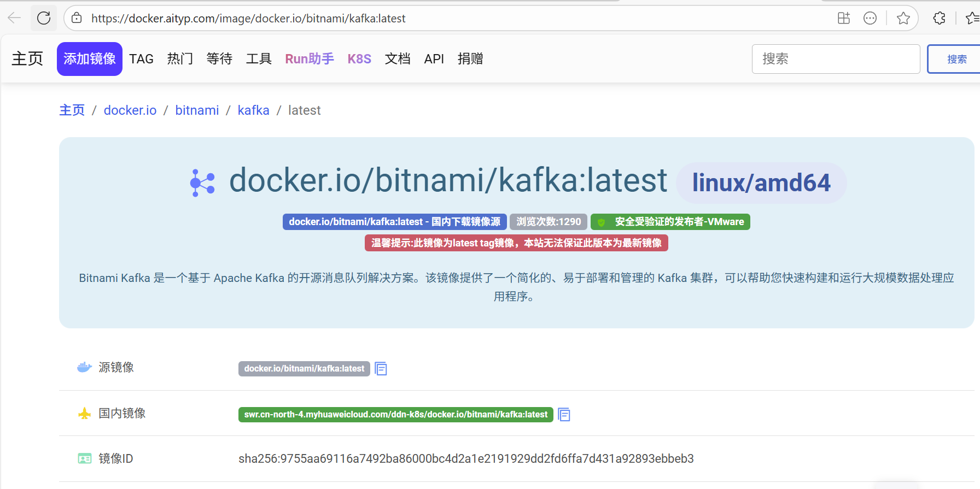
Task: Click the docker.io/bitnami/kafka:latest page title
Action: (x=448, y=180)
